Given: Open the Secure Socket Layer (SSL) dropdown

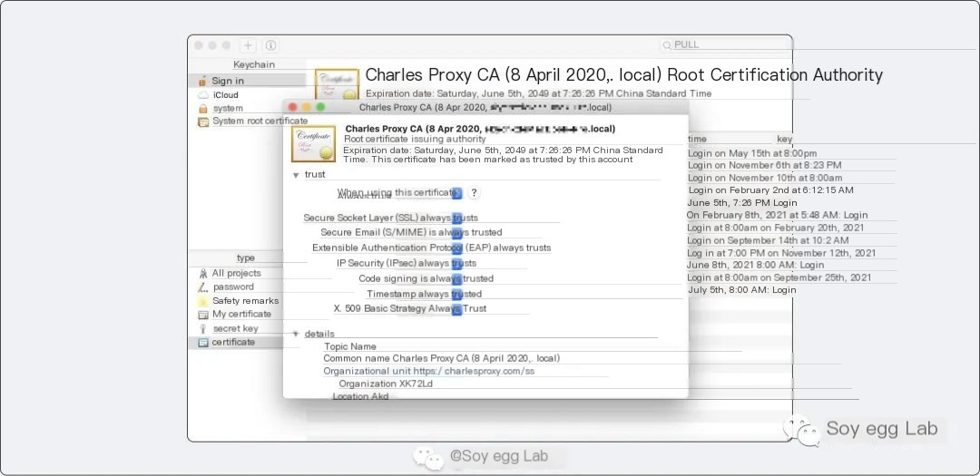Looking at the screenshot, I should point(456,218).
